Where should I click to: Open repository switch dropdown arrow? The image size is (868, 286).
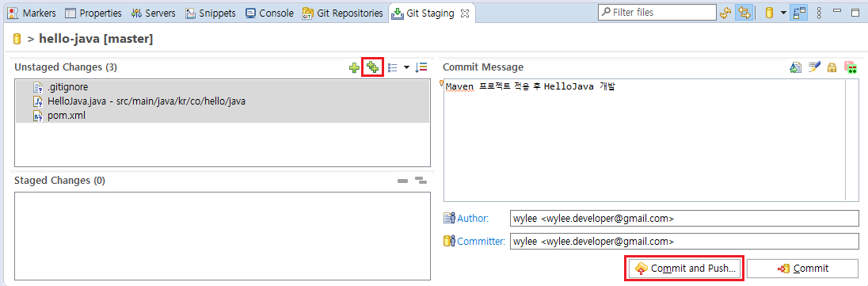tap(783, 13)
